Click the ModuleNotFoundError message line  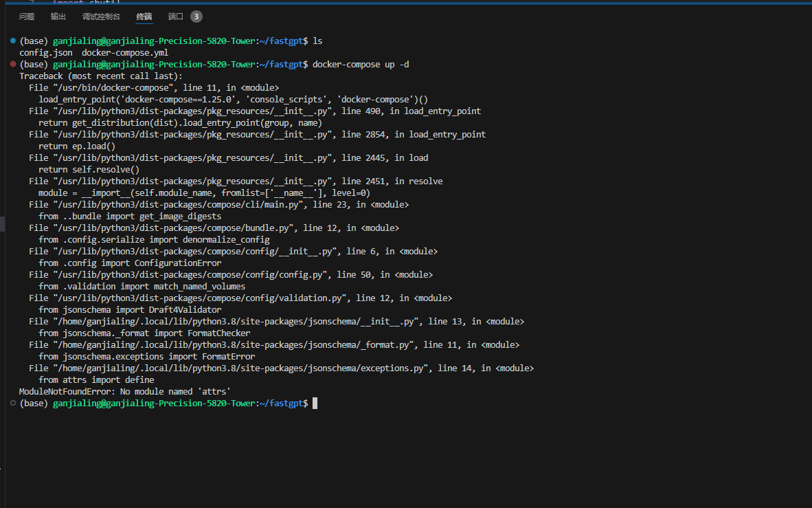[x=124, y=391]
